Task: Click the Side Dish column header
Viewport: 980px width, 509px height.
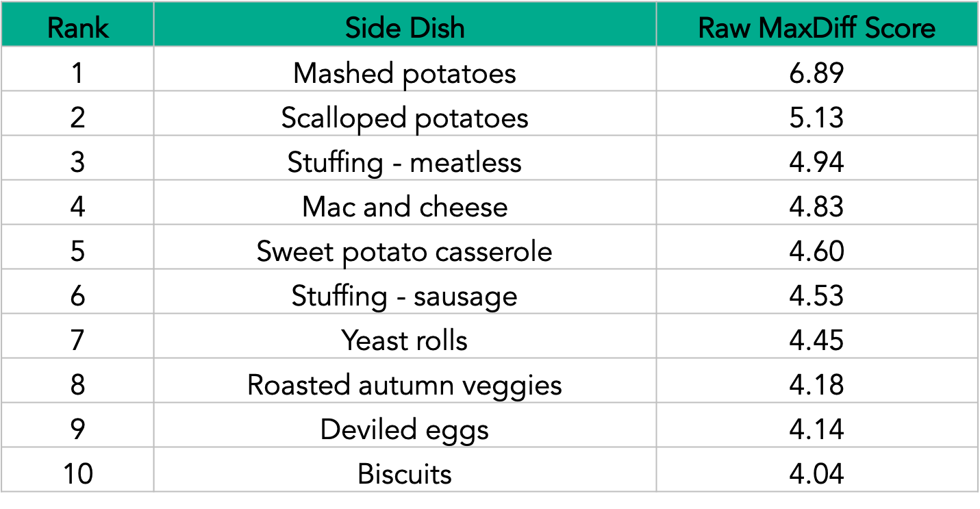Action: [x=405, y=28]
